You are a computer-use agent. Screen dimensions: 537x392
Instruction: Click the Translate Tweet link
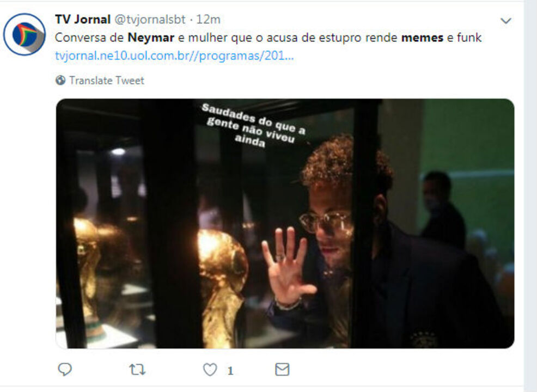point(107,80)
